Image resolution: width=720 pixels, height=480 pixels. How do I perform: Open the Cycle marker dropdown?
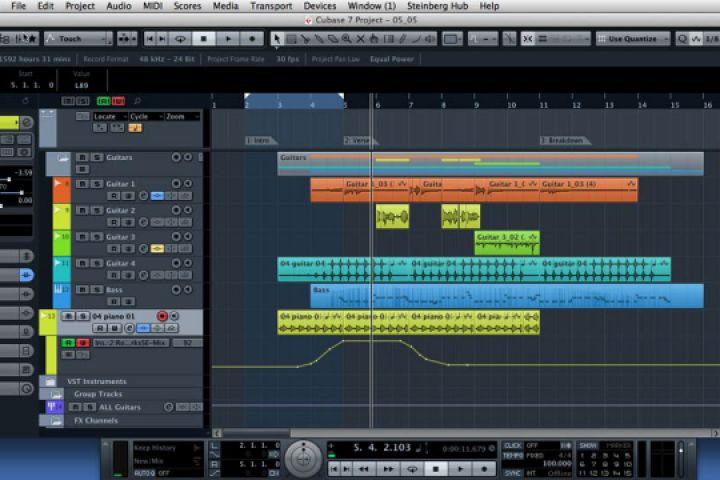146,117
